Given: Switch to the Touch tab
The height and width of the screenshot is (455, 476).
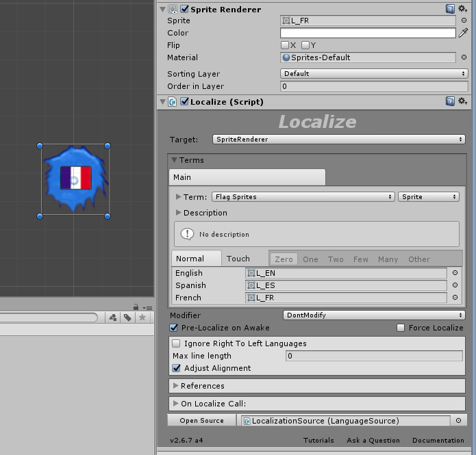Looking at the screenshot, I should 238,259.
